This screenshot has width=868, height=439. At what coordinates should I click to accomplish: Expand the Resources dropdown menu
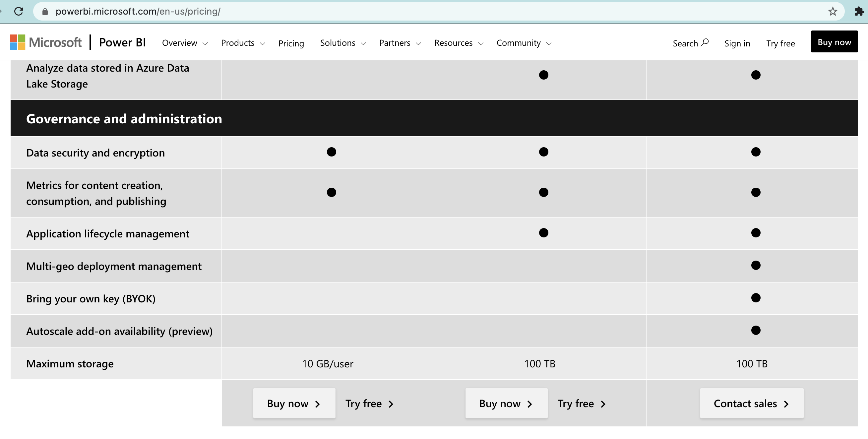459,43
